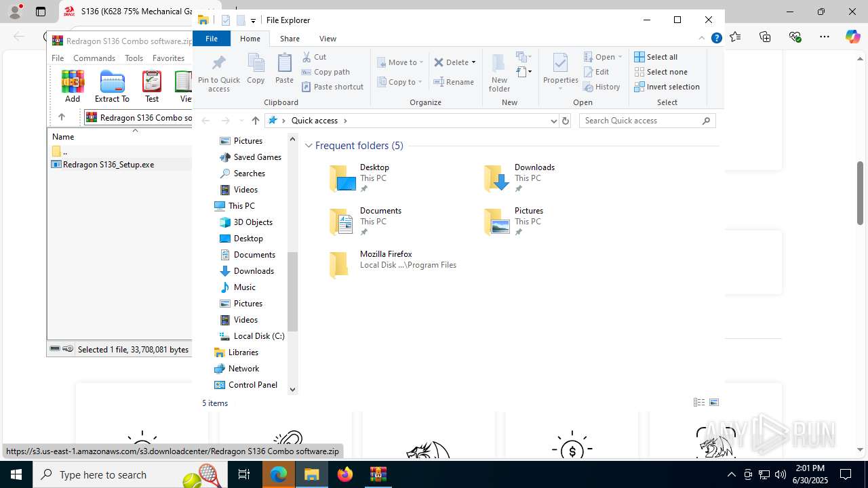Switch to the Share ribbon tab
The image size is (868, 488).
[x=290, y=39]
